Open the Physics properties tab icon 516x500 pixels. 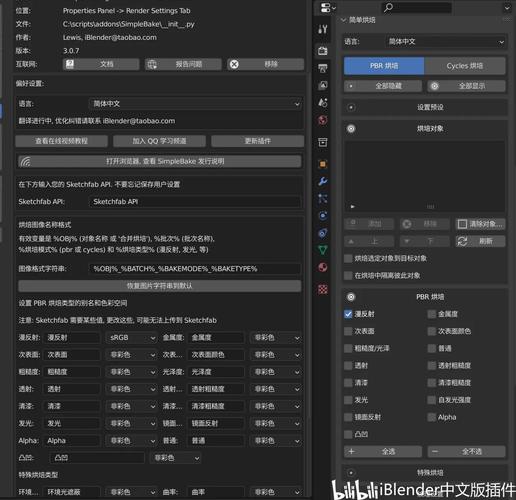click(x=322, y=216)
